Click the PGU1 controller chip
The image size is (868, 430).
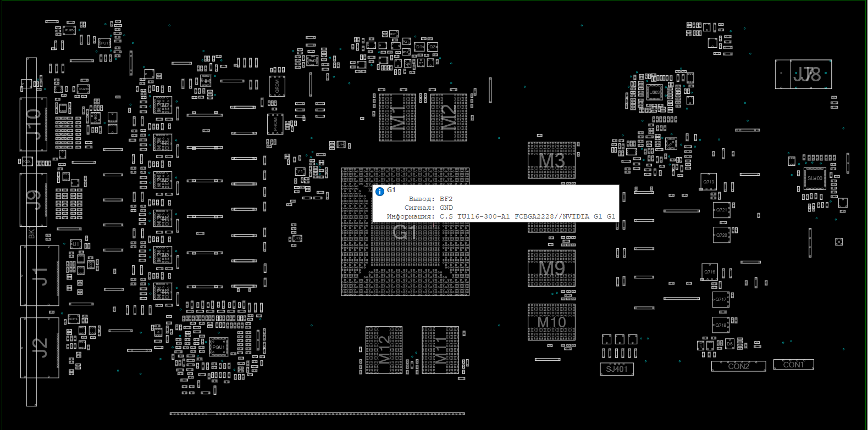[218, 347]
